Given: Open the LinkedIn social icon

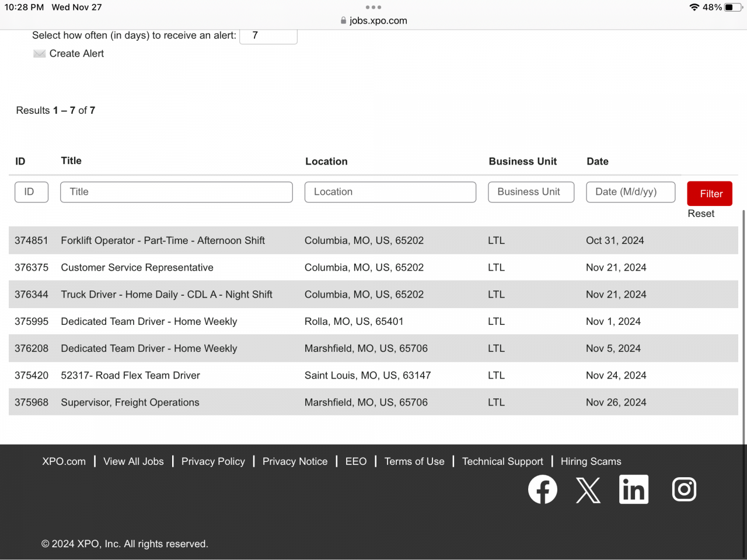Looking at the screenshot, I should (x=633, y=489).
